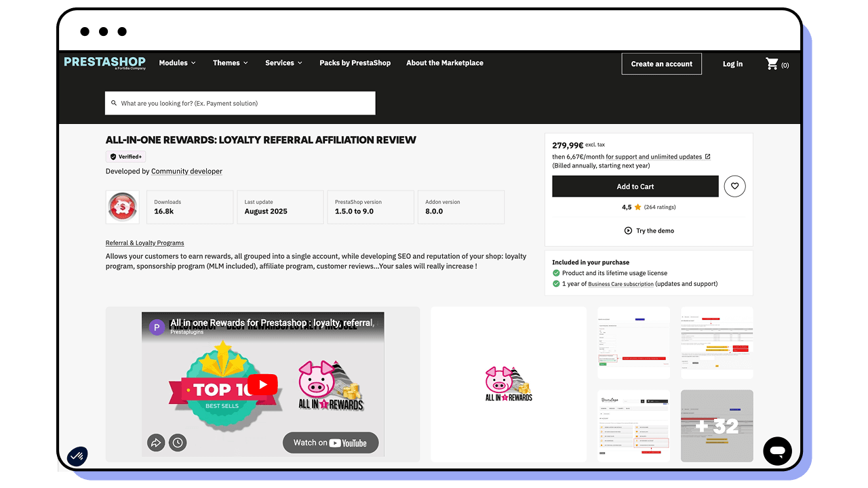Open the Community developer link
Image resolution: width=868 pixels, height=488 pixels.
186,171
